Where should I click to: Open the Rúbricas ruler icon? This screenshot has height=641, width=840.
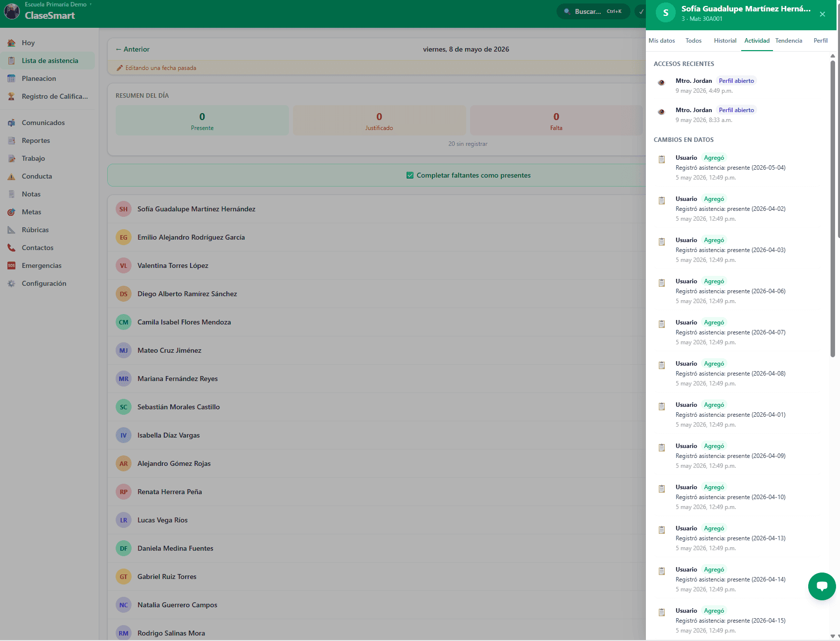(11, 230)
